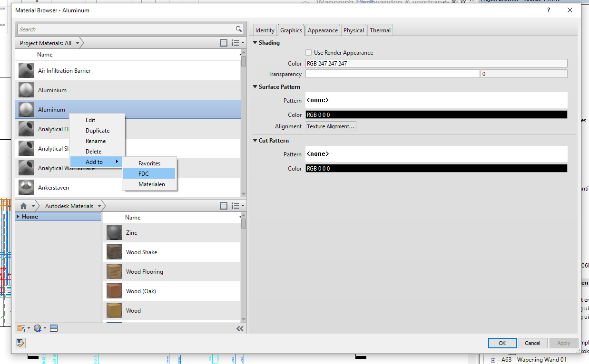Select Aluminium row in project materials
This screenshot has width=589, height=364.
point(128,90)
